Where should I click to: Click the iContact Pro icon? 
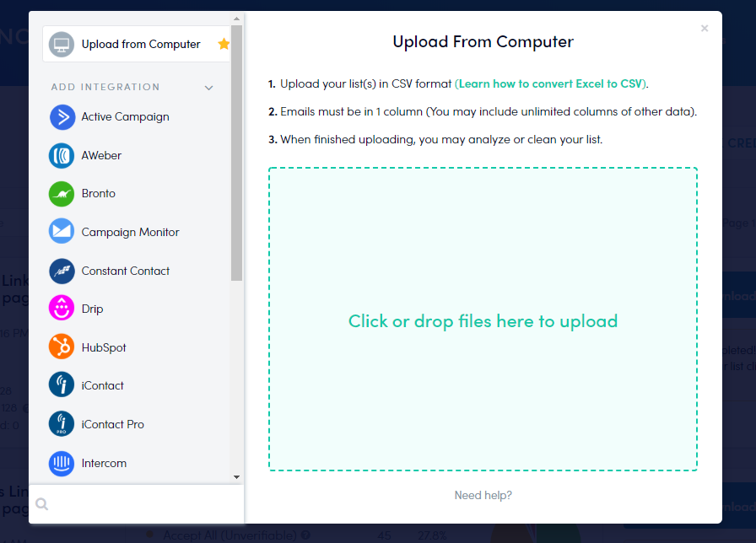(x=62, y=424)
